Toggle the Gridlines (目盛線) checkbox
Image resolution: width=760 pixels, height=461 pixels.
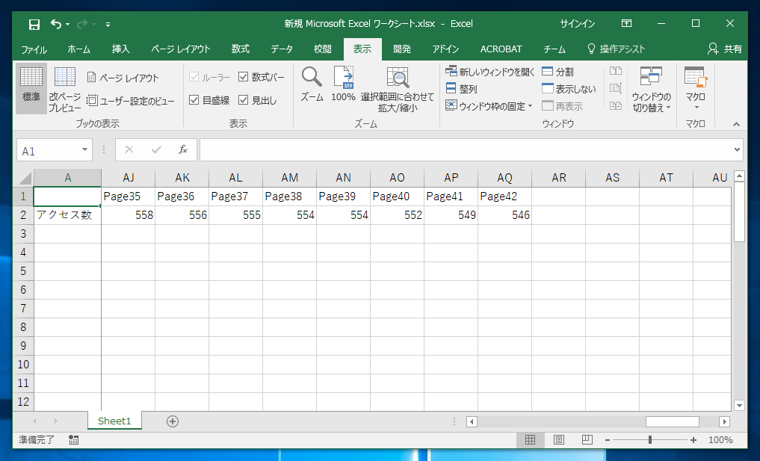point(194,100)
